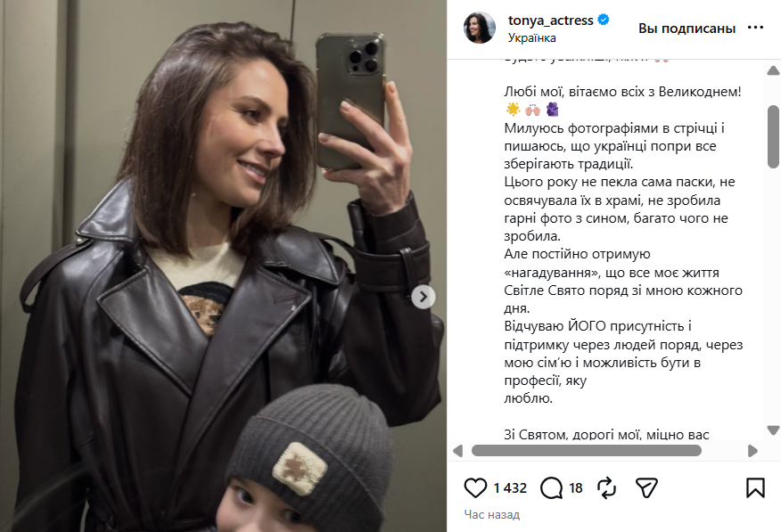Image resolution: width=781 pixels, height=532 pixels.
Task: Open the Українка audio/location link
Action: point(531,37)
